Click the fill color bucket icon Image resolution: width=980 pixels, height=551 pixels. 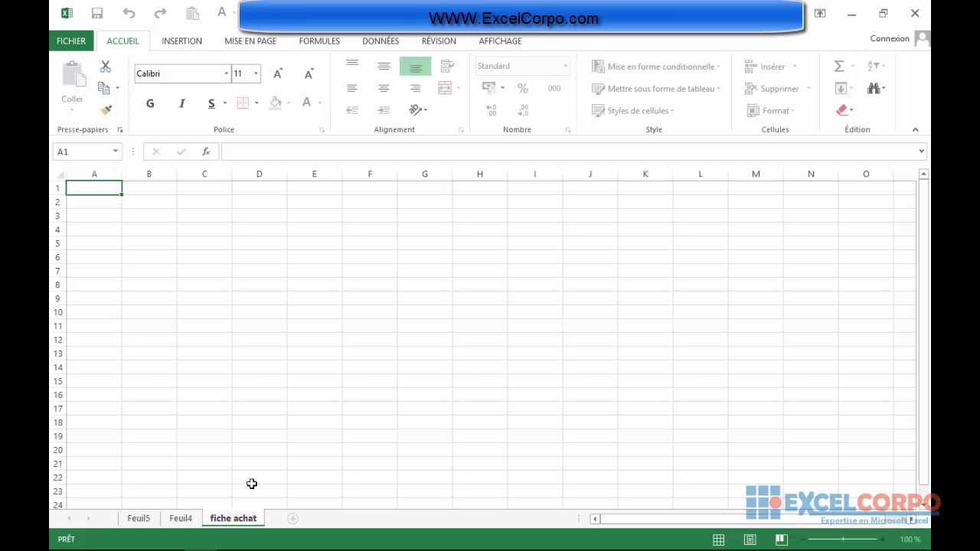coord(276,103)
